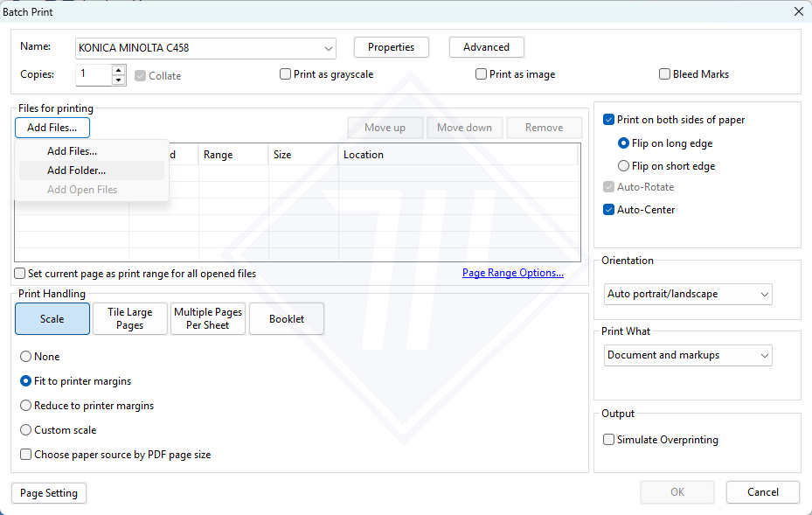The width and height of the screenshot is (812, 515).
Task: Select Add Files... menu entry
Action: [72, 151]
